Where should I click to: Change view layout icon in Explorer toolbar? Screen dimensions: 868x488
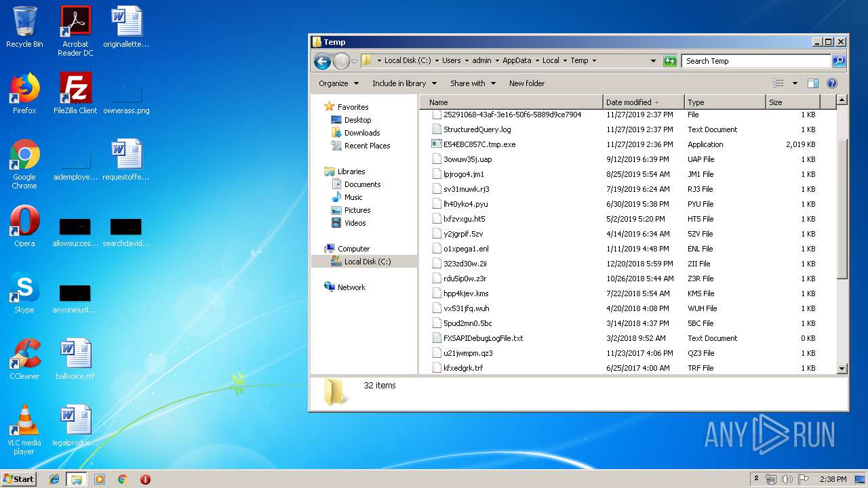click(778, 83)
